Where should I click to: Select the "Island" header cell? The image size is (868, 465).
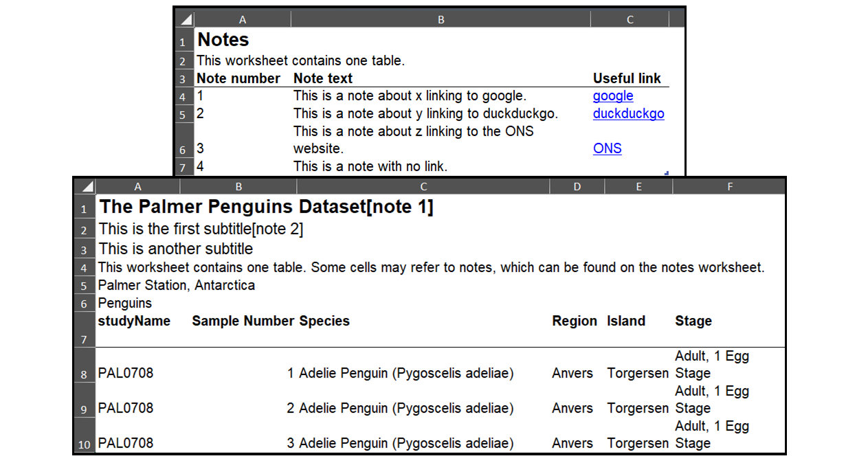(626, 321)
